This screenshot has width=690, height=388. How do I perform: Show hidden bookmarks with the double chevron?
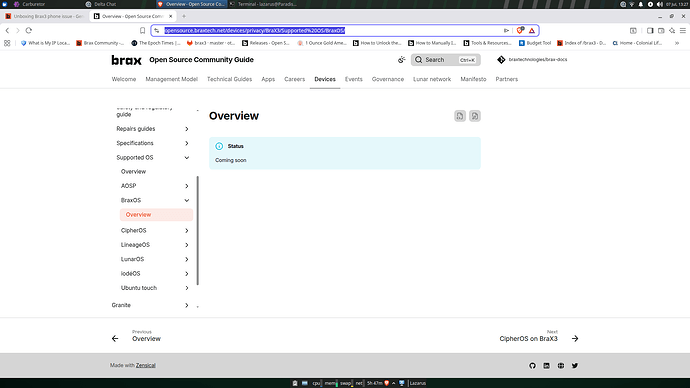coord(677,43)
